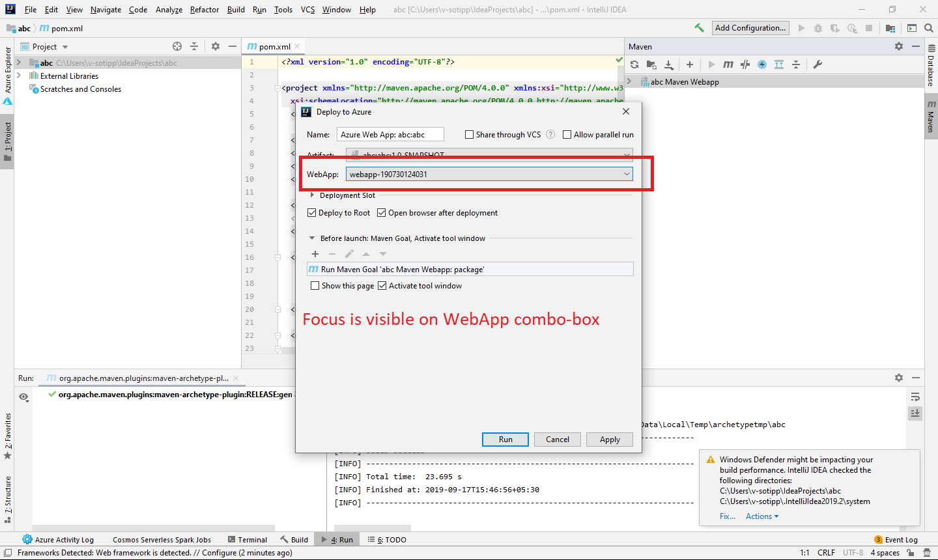The image size is (938, 560).
Task: Open Maven settings with the wrench icon
Action: [817, 64]
